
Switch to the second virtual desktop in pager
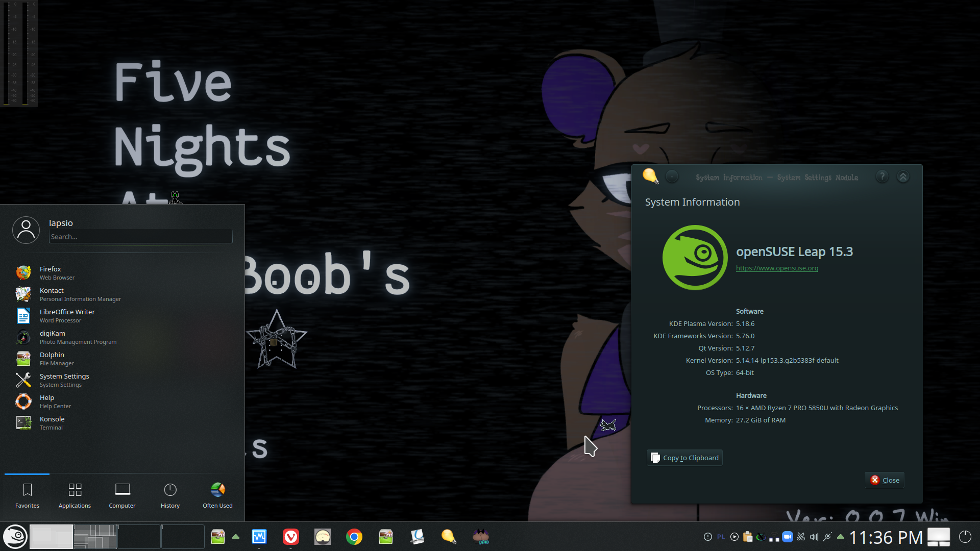point(95,537)
